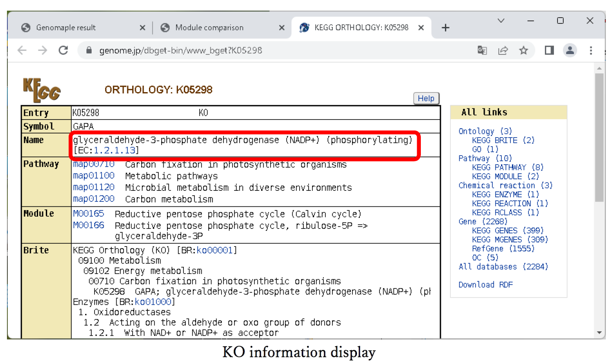This screenshot has height=364, width=612.
Task: Switch to the Genomaple result tab
Action: pos(65,27)
